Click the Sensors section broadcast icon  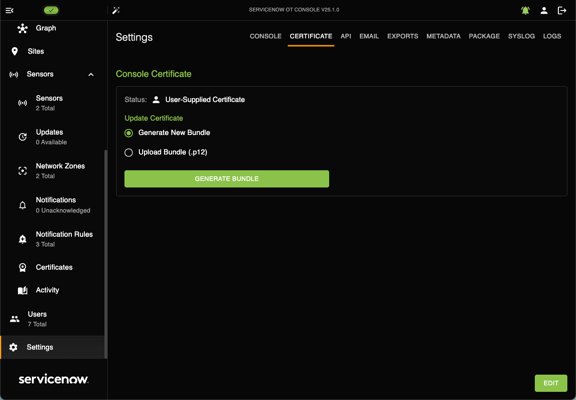(x=14, y=75)
